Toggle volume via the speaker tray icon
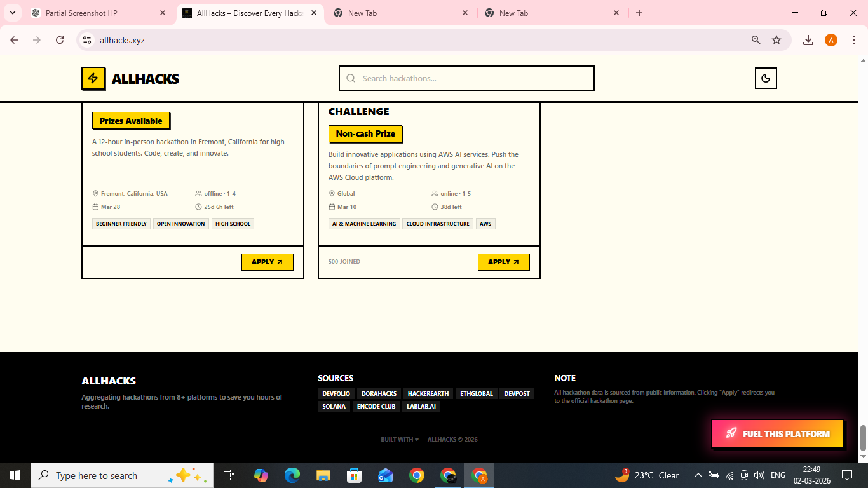The width and height of the screenshot is (868, 488). click(x=759, y=475)
